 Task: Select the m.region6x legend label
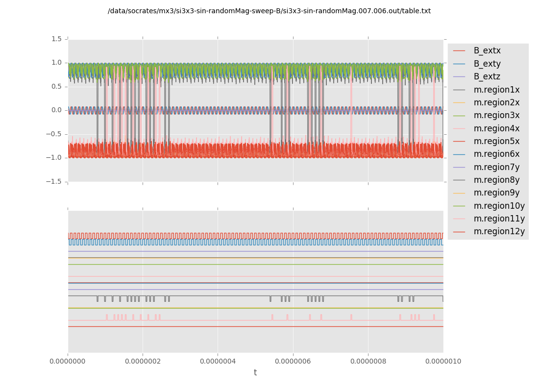[x=496, y=154]
